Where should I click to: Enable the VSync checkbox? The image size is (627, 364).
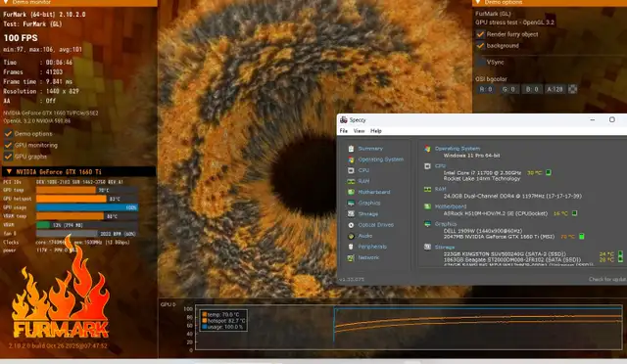point(480,63)
